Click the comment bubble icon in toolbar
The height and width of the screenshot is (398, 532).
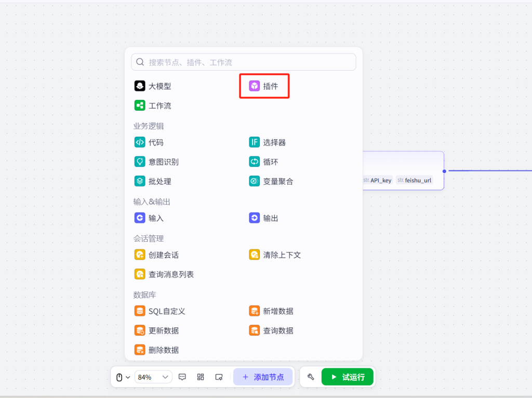tap(182, 377)
